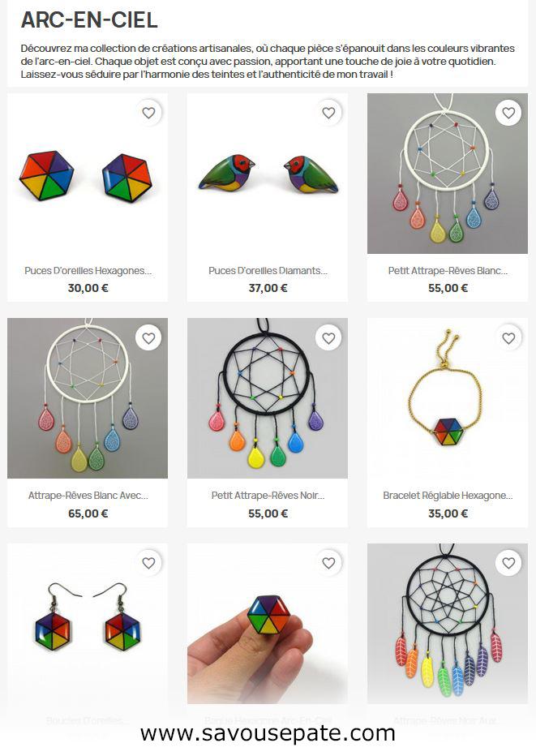Open Bracelet Réglable Hexagone title link
Image resolution: width=536 pixels, height=756 pixels.
coord(448,495)
